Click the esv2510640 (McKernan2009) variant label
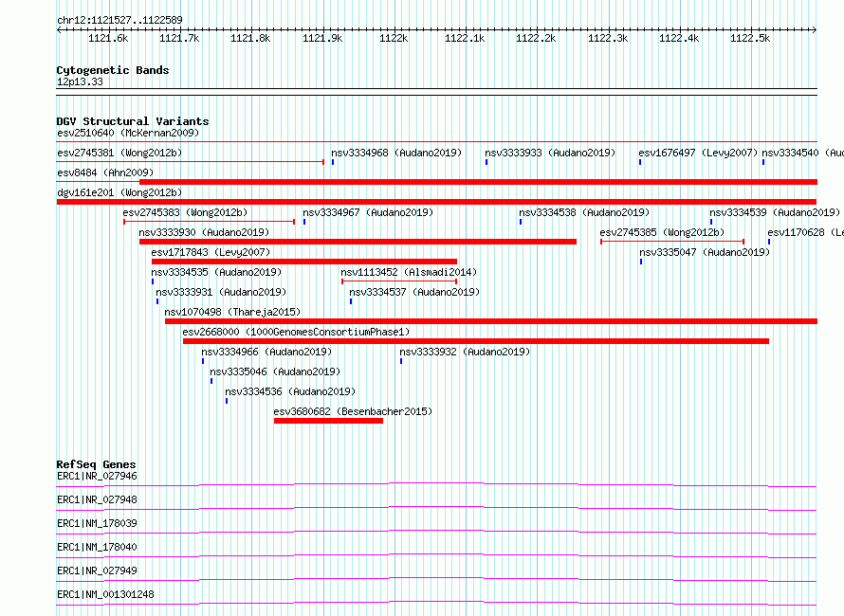Image resolution: width=844 pixels, height=616 pixels. coord(128,133)
